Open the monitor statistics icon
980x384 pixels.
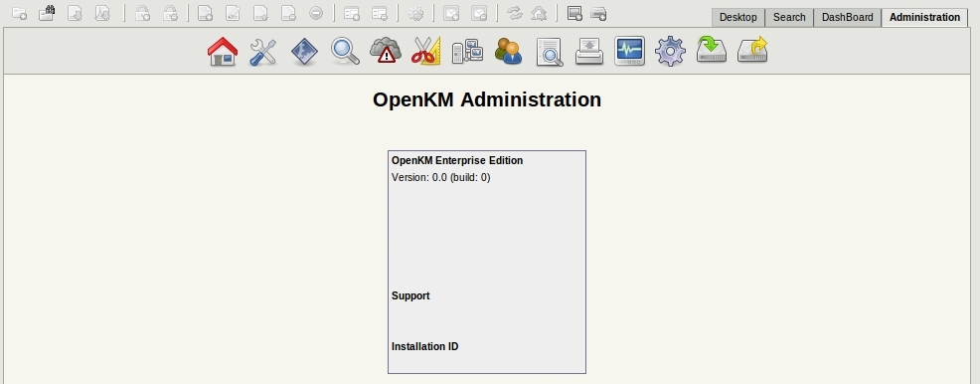[x=630, y=52]
